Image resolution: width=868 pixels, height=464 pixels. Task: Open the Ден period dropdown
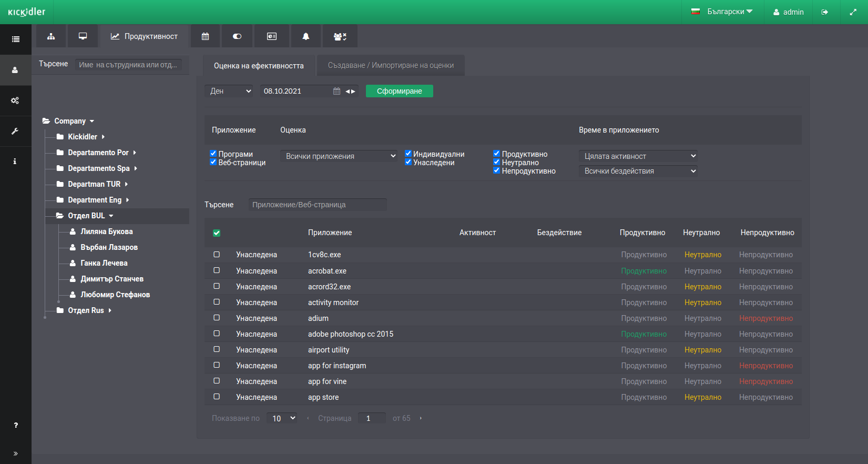click(229, 91)
